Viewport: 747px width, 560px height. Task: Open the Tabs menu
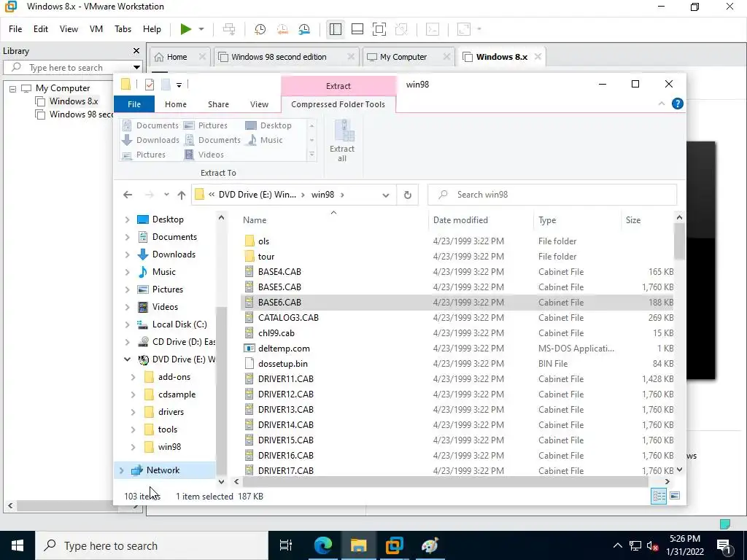click(x=123, y=29)
